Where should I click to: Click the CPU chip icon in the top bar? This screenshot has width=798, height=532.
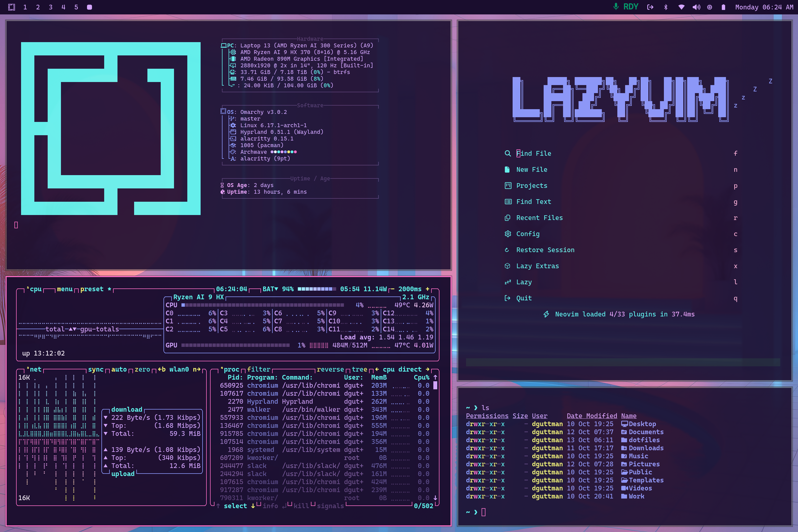pyautogui.click(x=710, y=7)
